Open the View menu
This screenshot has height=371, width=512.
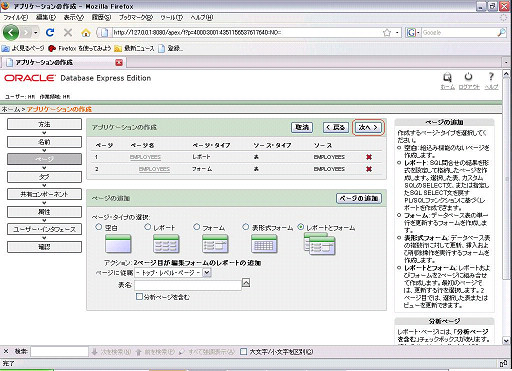point(74,17)
